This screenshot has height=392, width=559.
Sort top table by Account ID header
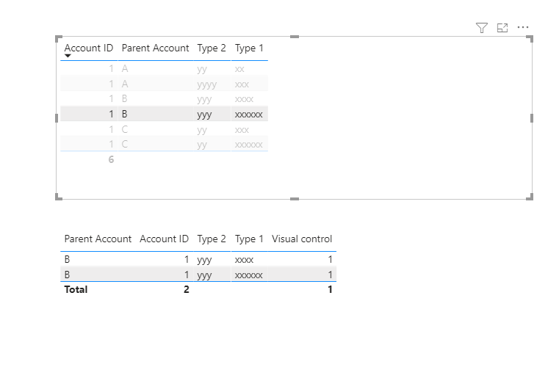click(x=89, y=48)
